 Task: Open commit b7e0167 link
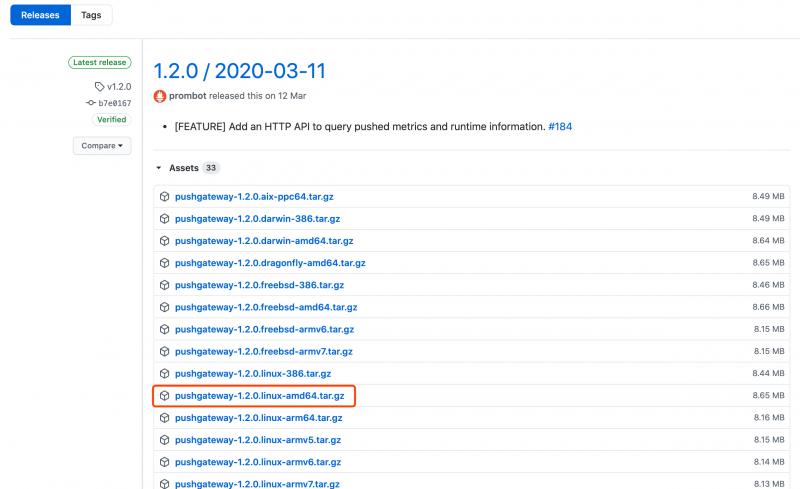pyautogui.click(x=115, y=103)
